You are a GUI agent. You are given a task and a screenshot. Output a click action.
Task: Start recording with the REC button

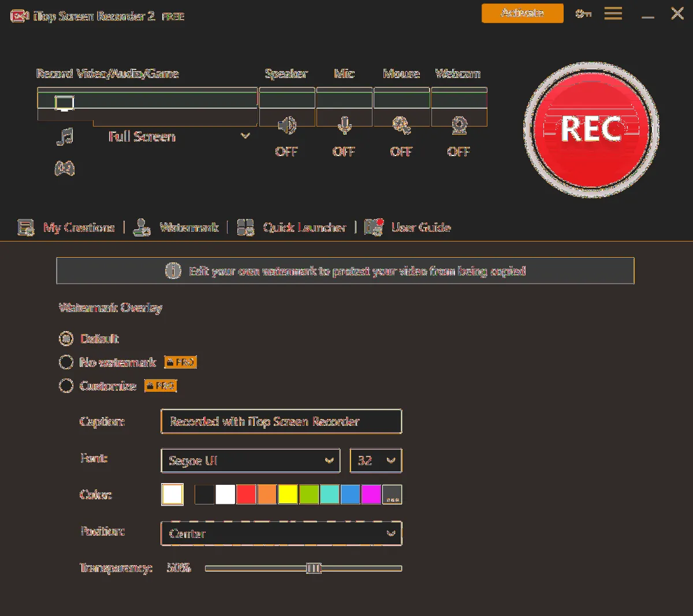[591, 129]
